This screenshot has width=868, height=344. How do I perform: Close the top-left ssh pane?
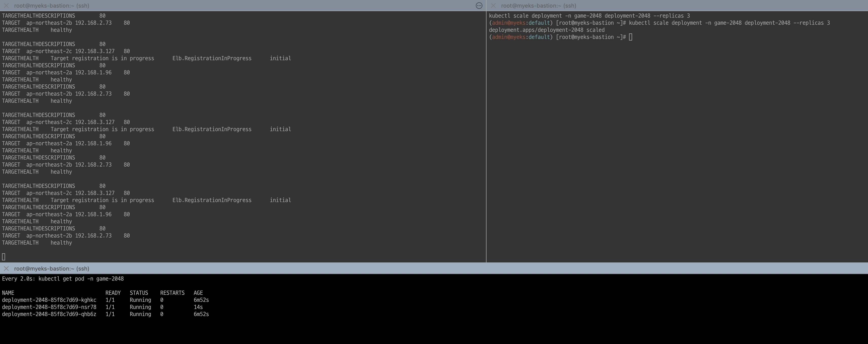(x=6, y=6)
